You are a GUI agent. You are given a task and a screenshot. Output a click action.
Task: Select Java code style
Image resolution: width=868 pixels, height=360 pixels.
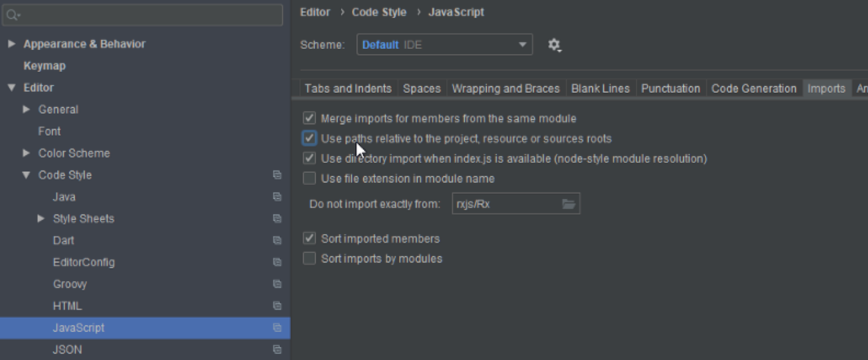[x=64, y=197]
